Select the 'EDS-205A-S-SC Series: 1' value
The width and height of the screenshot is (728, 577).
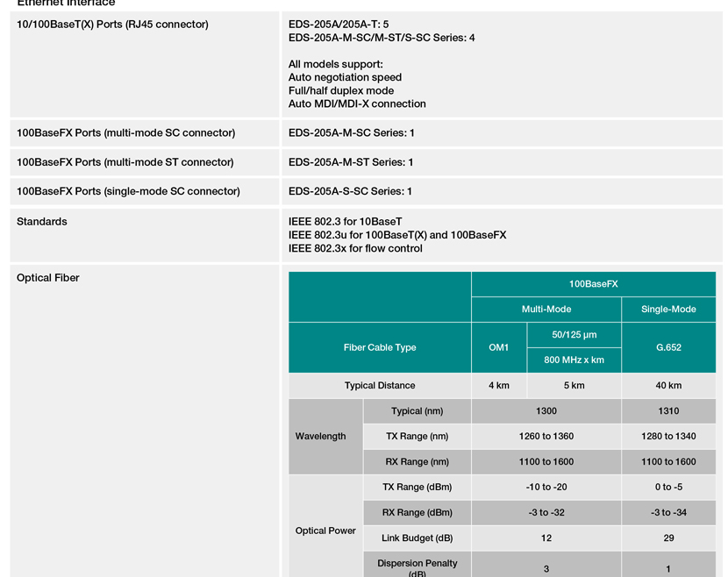tap(350, 191)
